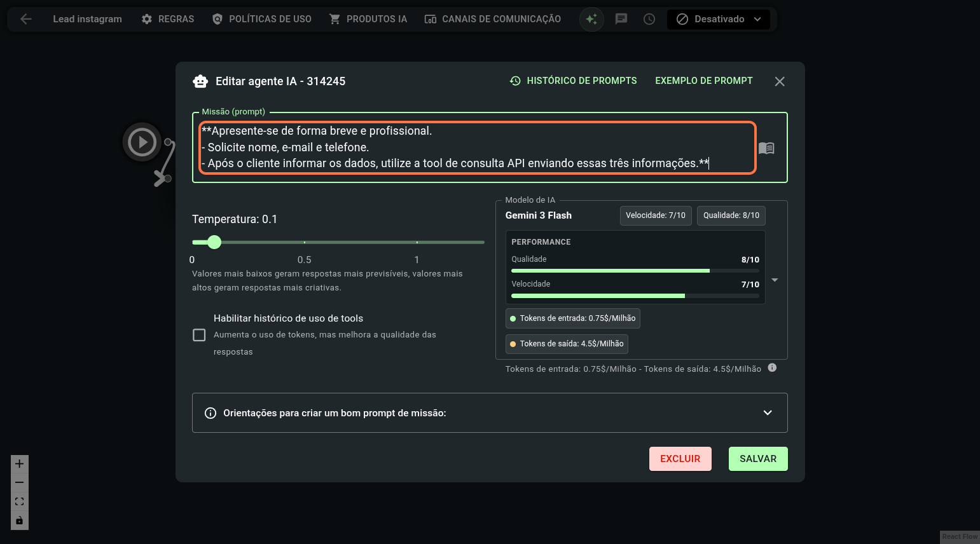Click the open book icon beside prompt
This screenshot has width=980, height=544.
pos(766,148)
